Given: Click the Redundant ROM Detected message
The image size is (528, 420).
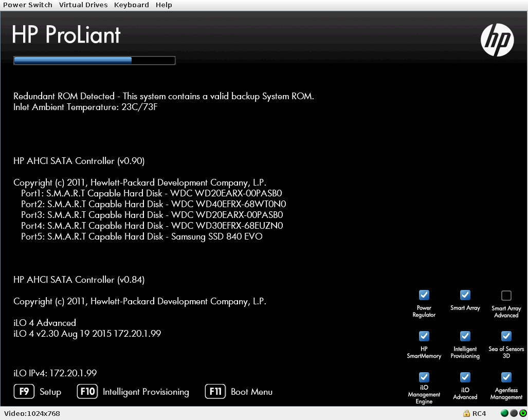Looking at the screenshot, I should [163, 96].
